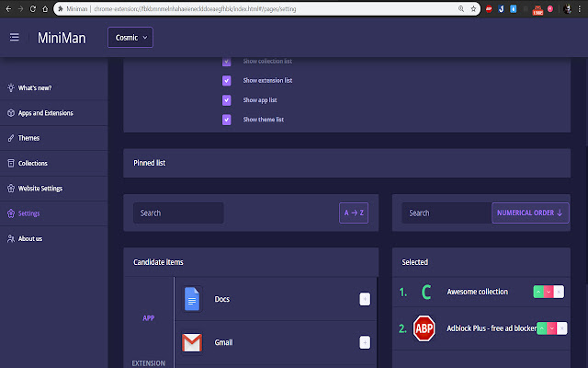Open Chrome three-dot menu
The image size is (588, 368).
[x=580, y=8]
